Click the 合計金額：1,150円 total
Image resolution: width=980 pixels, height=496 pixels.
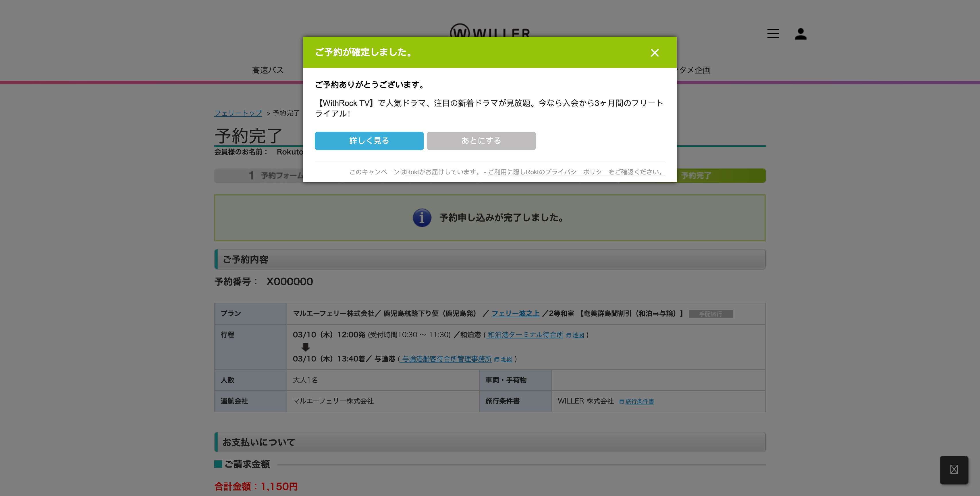(x=256, y=487)
